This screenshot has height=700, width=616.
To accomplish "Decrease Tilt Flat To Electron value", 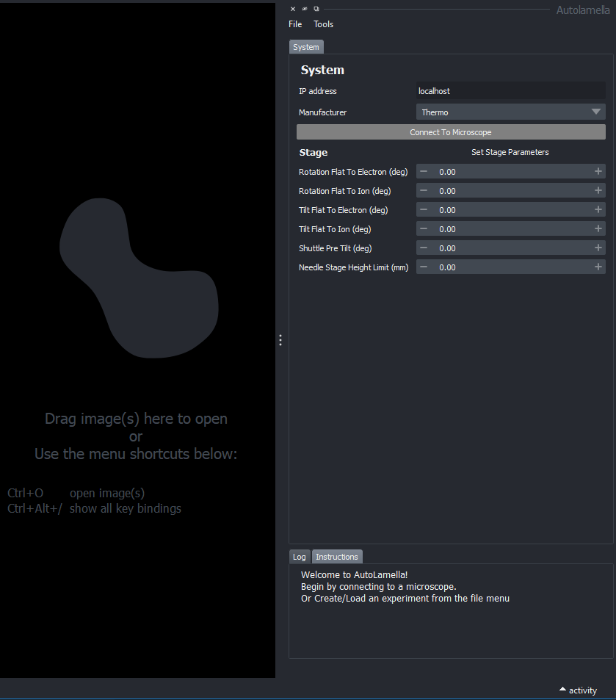I will (x=424, y=209).
